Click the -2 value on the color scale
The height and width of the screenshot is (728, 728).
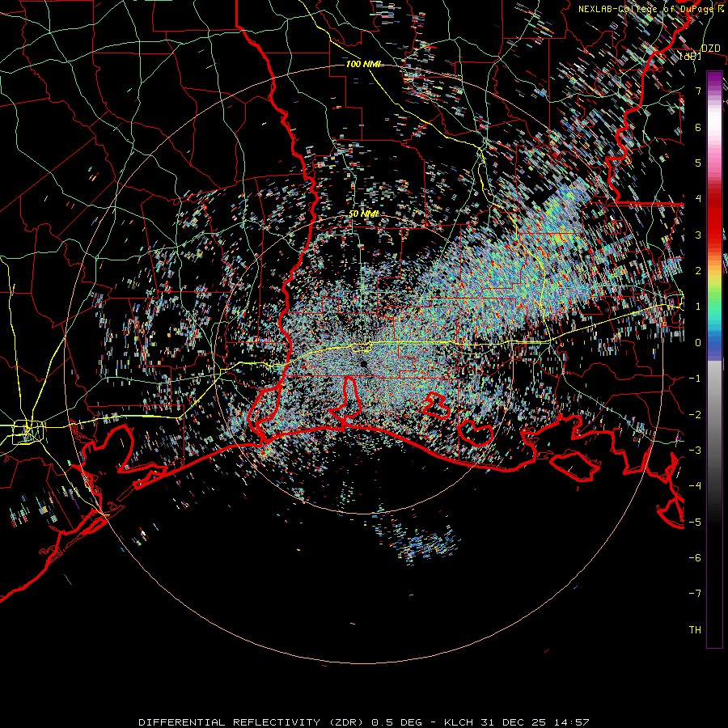click(x=695, y=414)
